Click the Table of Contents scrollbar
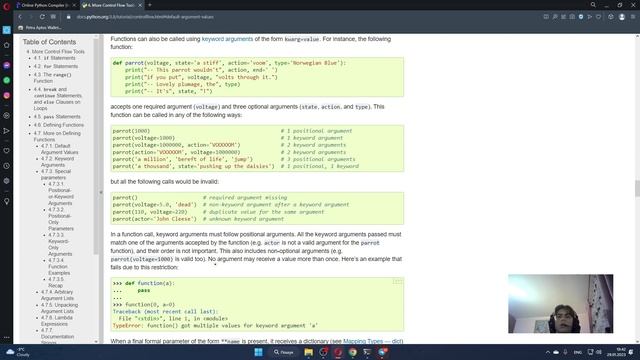Viewport: 640px width, 360px height. point(96,147)
